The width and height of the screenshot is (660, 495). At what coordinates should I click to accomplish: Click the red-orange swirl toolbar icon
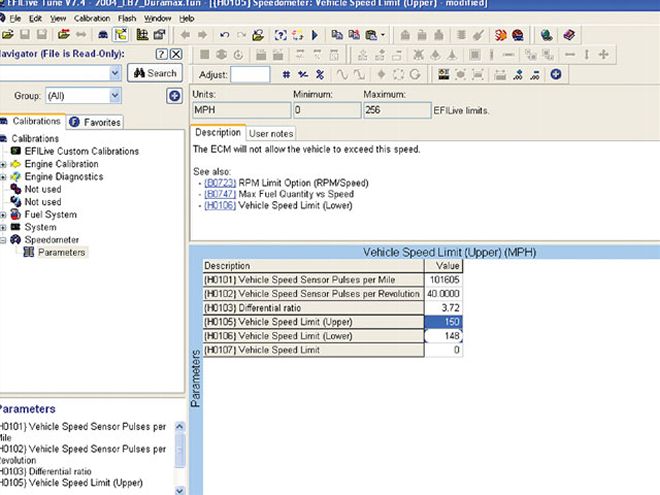pyautogui.click(x=500, y=35)
